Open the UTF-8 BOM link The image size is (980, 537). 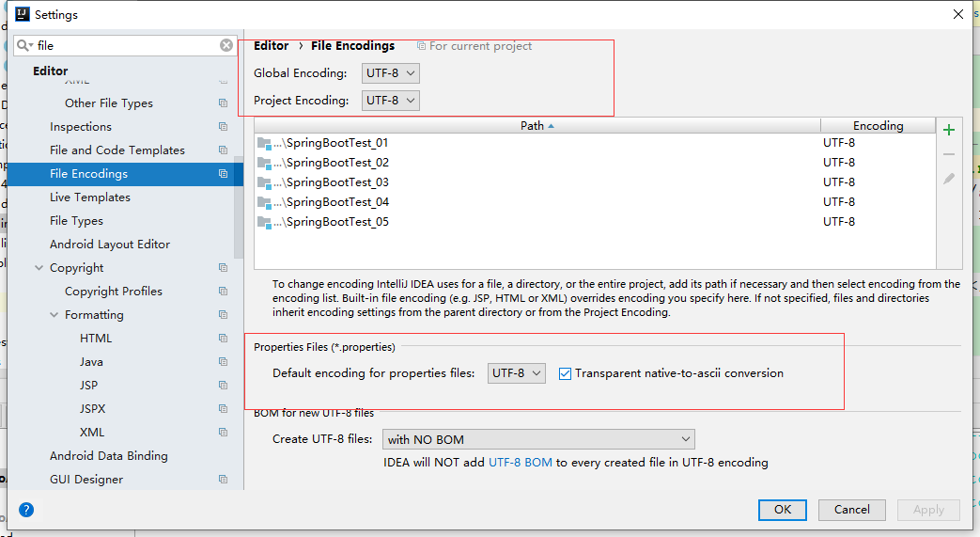(x=520, y=463)
